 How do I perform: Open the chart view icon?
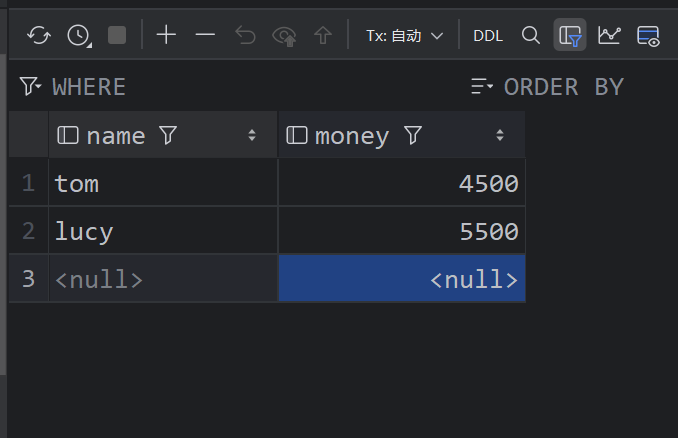click(x=609, y=35)
